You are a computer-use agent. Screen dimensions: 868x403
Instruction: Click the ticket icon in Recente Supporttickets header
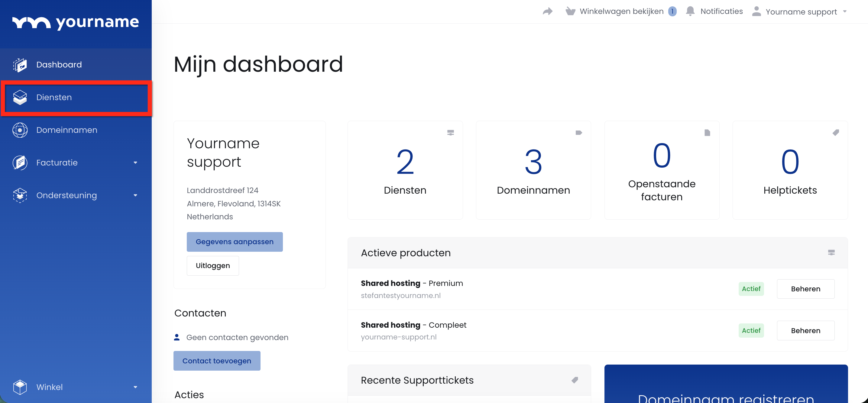pyautogui.click(x=575, y=380)
